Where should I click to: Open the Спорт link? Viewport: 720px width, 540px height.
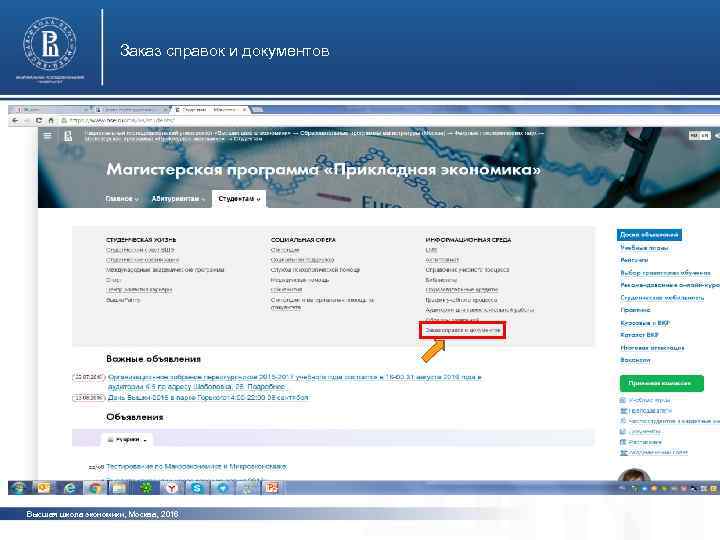pos(113,280)
